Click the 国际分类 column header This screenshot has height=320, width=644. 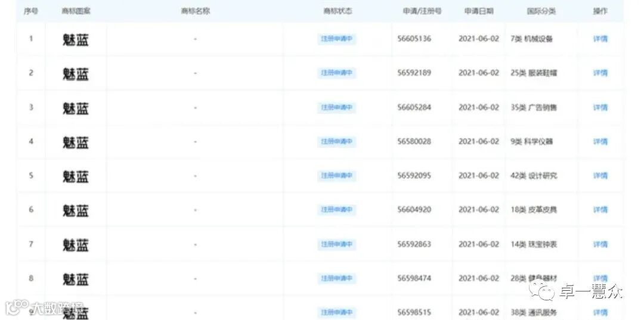541,11
